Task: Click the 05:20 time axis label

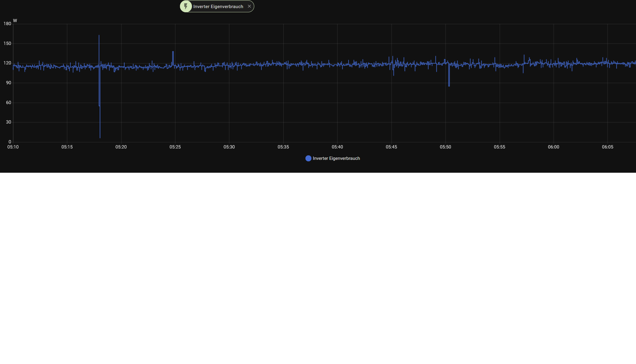Action: coord(121,147)
